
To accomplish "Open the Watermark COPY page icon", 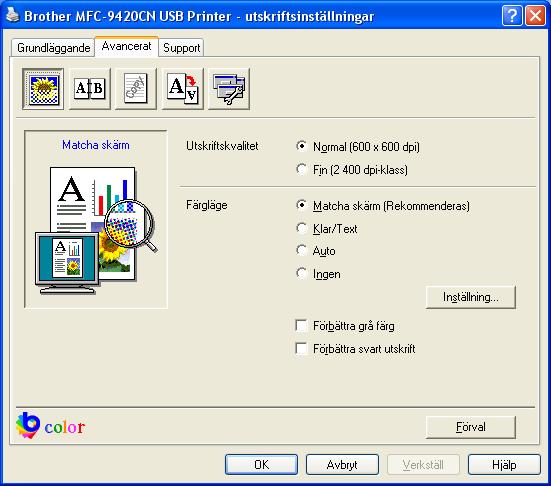I will coord(136,89).
